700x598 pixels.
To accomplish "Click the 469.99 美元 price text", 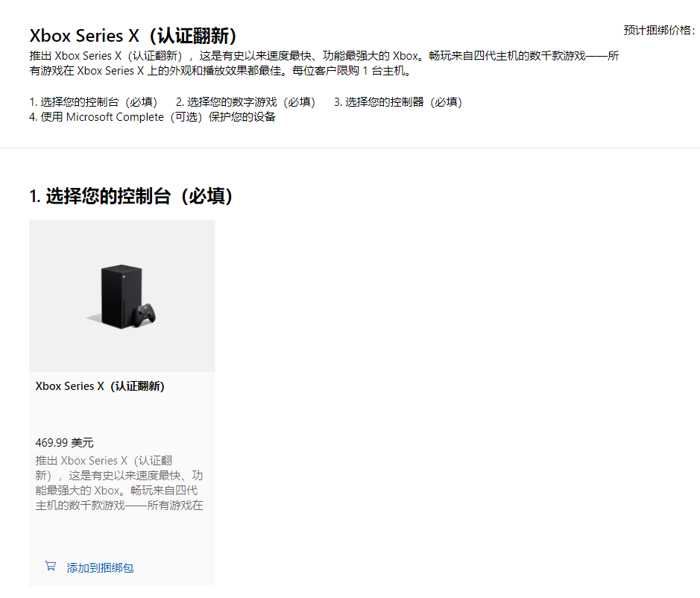I will point(64,443).
